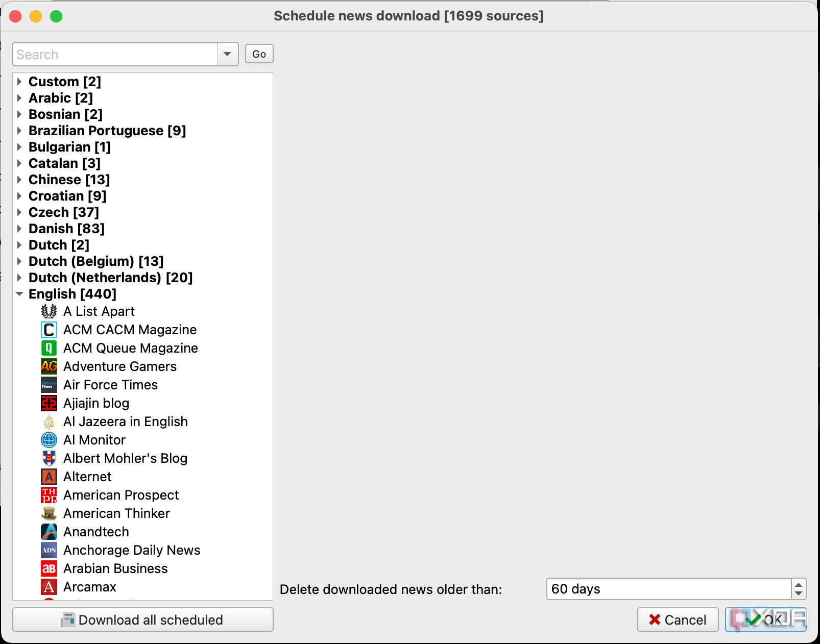The image size is (820, 644).
Task: Select the Anandtech source
Action: (x=97, y=532)
